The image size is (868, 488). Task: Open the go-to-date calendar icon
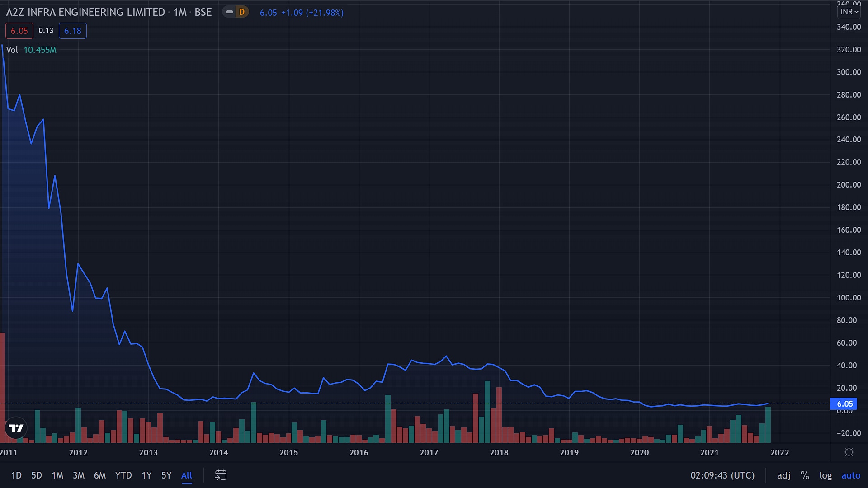click(x=220, y=475)
